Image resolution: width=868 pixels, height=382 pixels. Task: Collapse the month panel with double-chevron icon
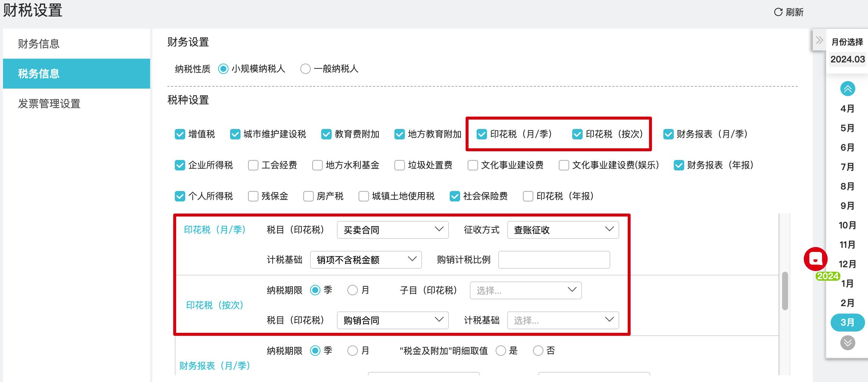click(x=819, y=40)
